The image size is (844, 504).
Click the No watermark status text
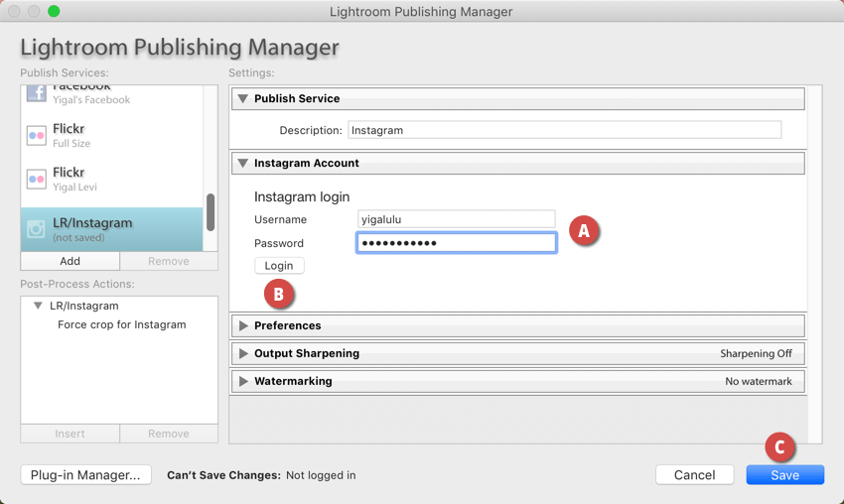[758, 381]
